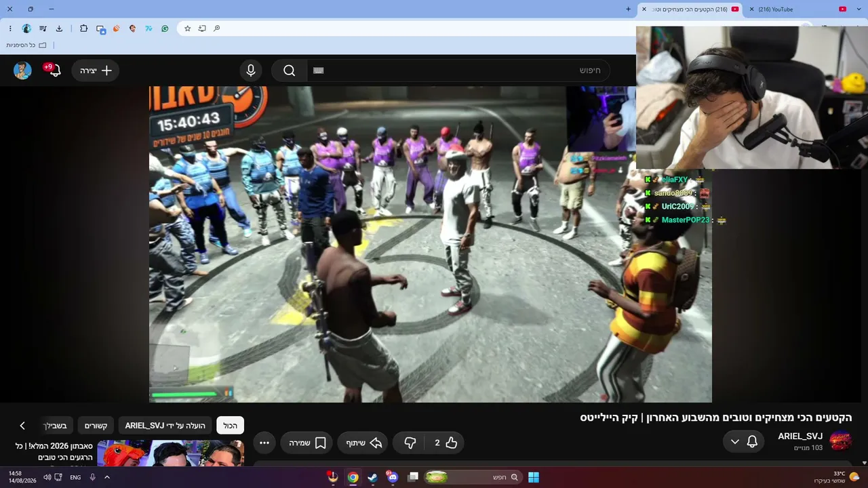This screenshot has width=868, height=488.
Task: Open Discord from the taskbar
Action: (393, 477)
